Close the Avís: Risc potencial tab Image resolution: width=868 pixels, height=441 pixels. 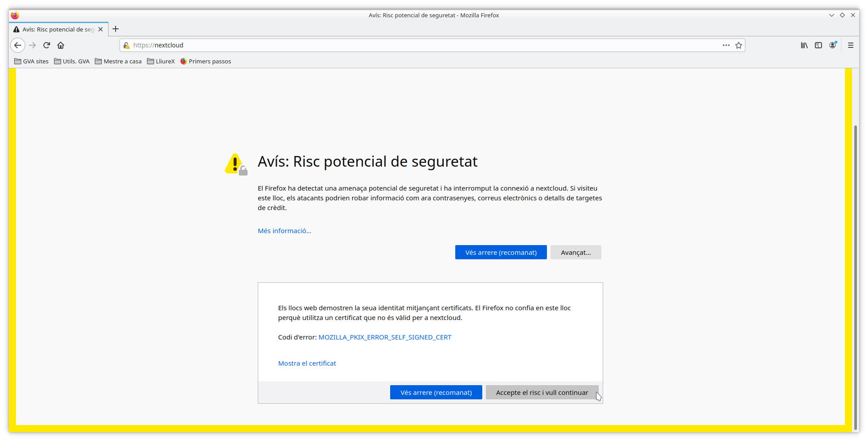click(101, 29)
